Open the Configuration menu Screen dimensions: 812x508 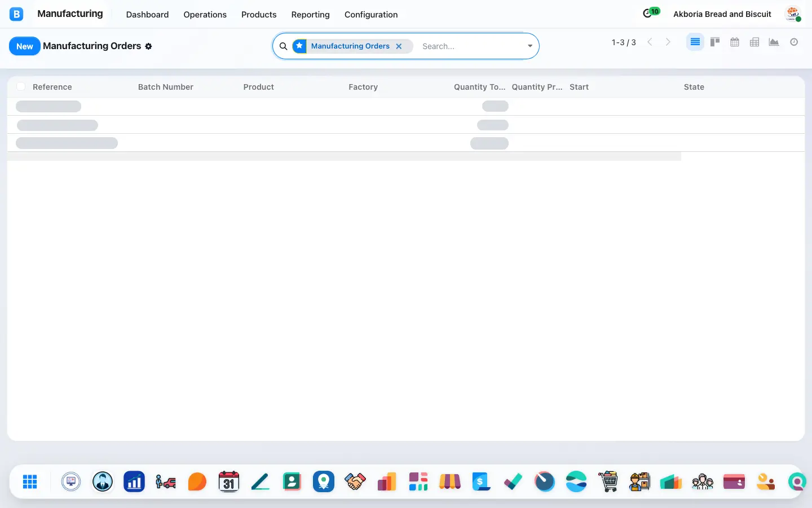coord(371,15)
